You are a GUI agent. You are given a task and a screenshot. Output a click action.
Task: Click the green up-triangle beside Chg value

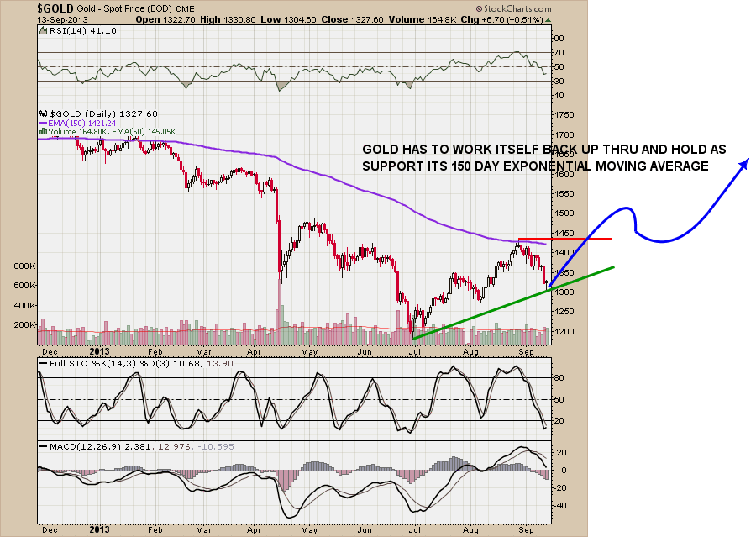(x=547, y=19)
